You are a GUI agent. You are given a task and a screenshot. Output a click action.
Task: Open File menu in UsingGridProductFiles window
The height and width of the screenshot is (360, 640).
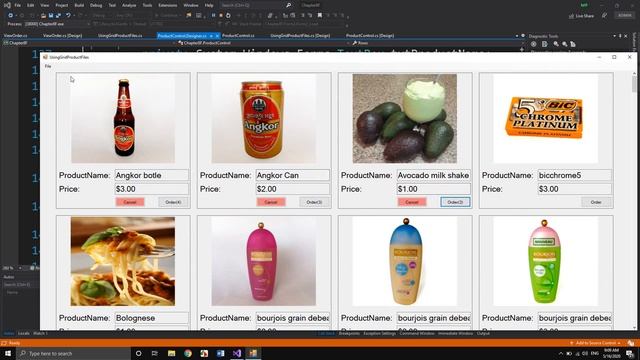pos(48,66)
